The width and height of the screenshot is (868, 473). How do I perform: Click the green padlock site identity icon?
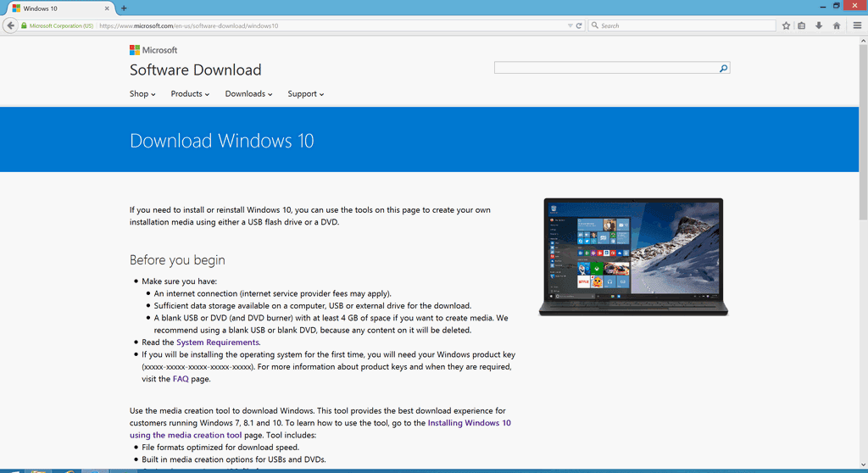(24, 25)
